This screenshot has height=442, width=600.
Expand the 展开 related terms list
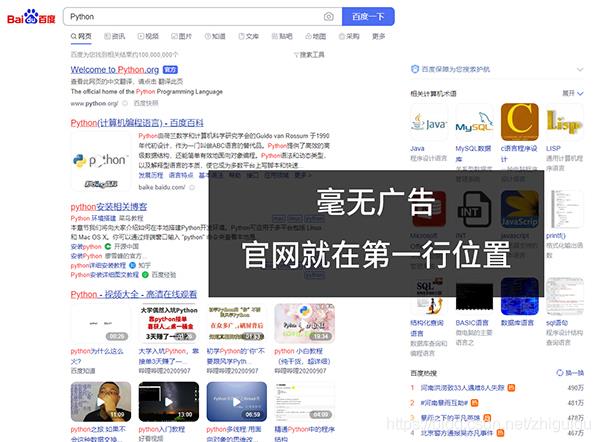point(571,93)
